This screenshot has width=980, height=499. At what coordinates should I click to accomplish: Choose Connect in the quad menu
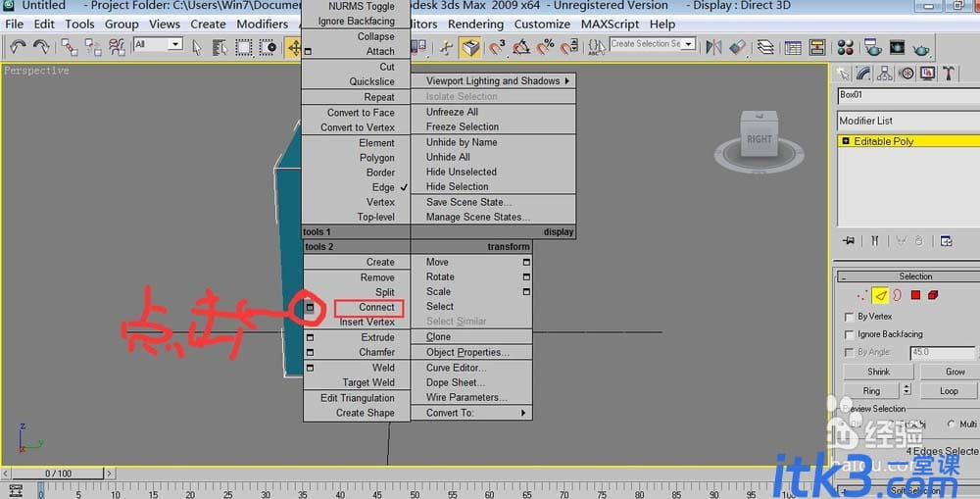376,307
